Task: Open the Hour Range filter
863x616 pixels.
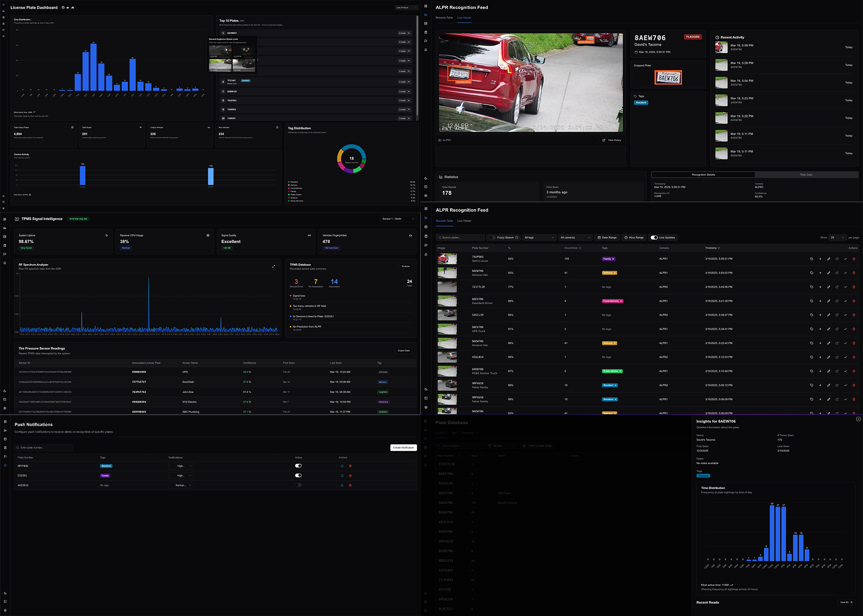Action: [x=634, y=237]
